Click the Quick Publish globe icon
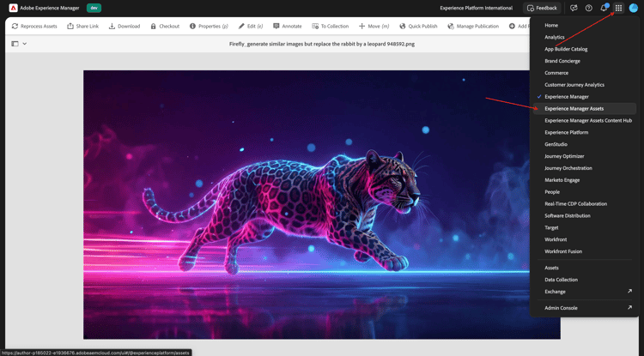This screenshot has height=356, width=644. pos(402,27)
